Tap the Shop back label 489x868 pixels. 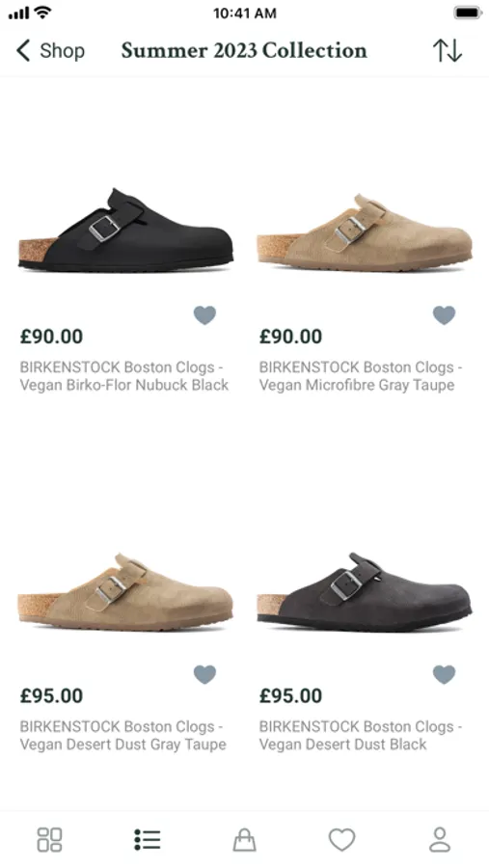coord(62,51)
